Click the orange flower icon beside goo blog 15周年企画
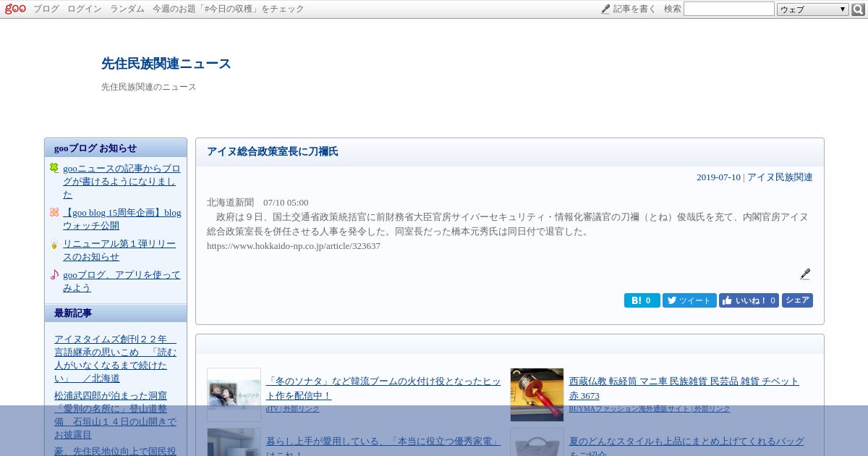 [x=54, y=212]
